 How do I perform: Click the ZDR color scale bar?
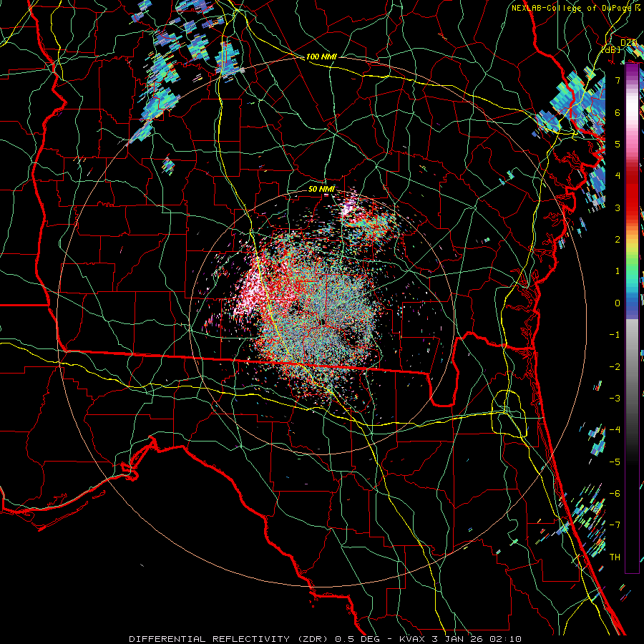pyautogui.click(x=632, y=318)
